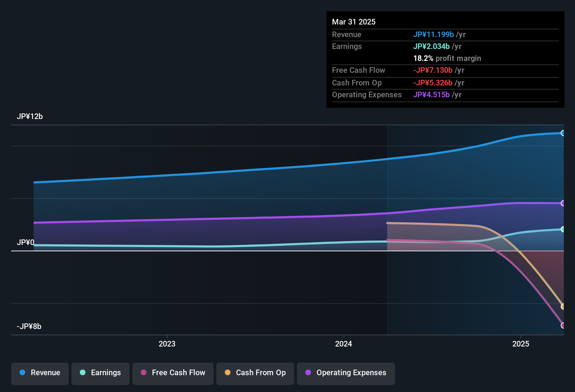Click the orange Cash From Op endpoint marker
This screenshot has width=575, height=392.
pyautogui.click(x=563, y=306)
